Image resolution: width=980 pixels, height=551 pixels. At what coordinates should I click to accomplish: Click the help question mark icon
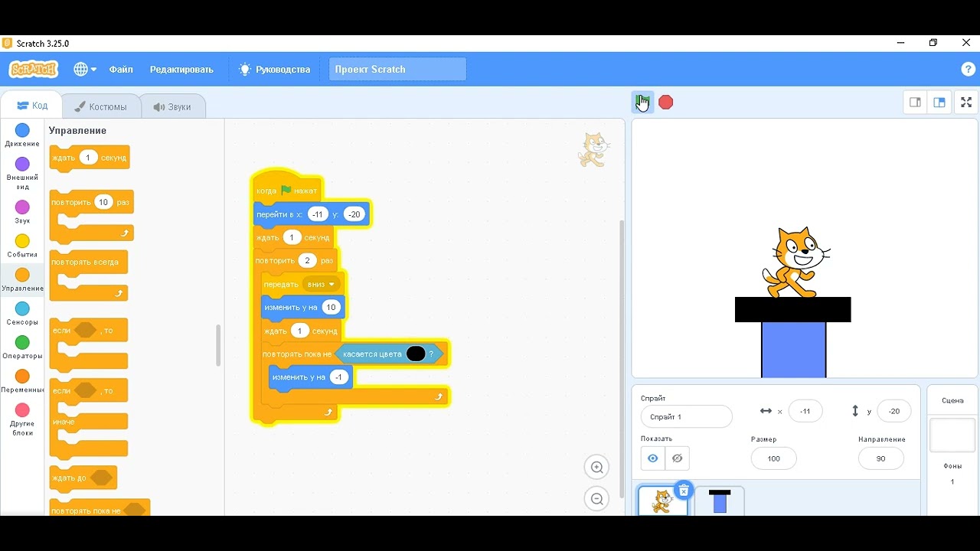(x=968, y=69)
